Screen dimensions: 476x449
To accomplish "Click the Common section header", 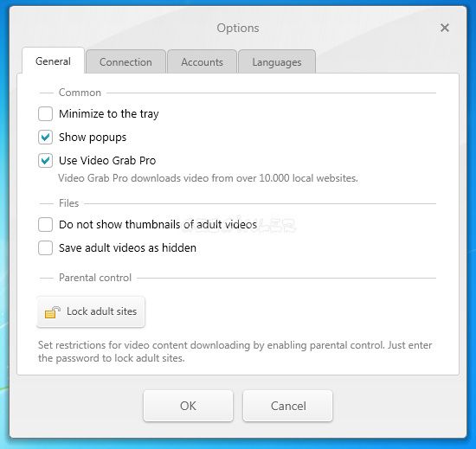I will point(80,93).
